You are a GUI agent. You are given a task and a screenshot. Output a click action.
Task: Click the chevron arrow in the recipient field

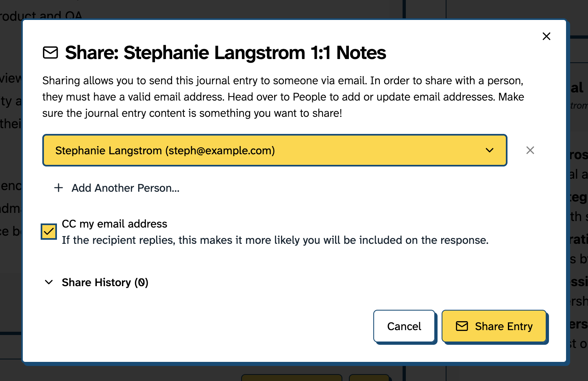(x=490, y=150)
